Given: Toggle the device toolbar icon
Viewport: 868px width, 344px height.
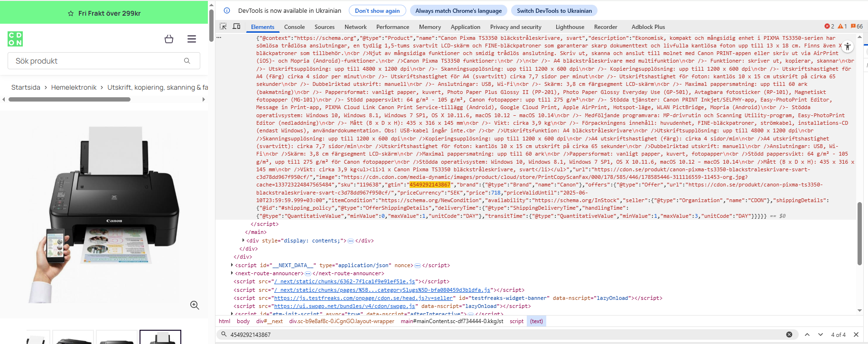Looking at the screenshot, I should [x=236, y=27].
